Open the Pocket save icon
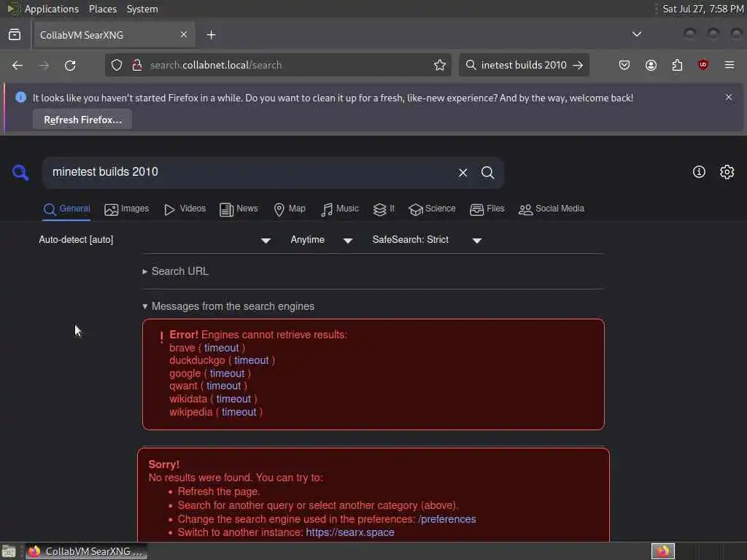This screenshot has width=747, height=560. click(624, 65)
